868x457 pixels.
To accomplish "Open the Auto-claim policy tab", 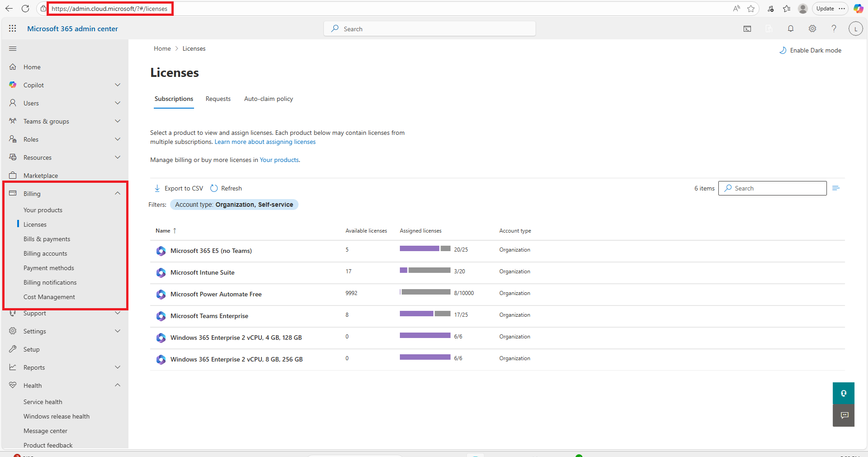I will point(269,99).
